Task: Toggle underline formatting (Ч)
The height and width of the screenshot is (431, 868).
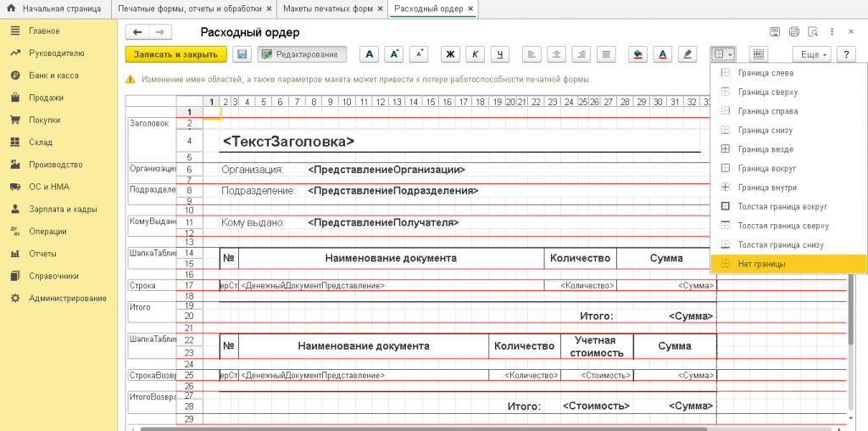Action: tap(501, 54)
